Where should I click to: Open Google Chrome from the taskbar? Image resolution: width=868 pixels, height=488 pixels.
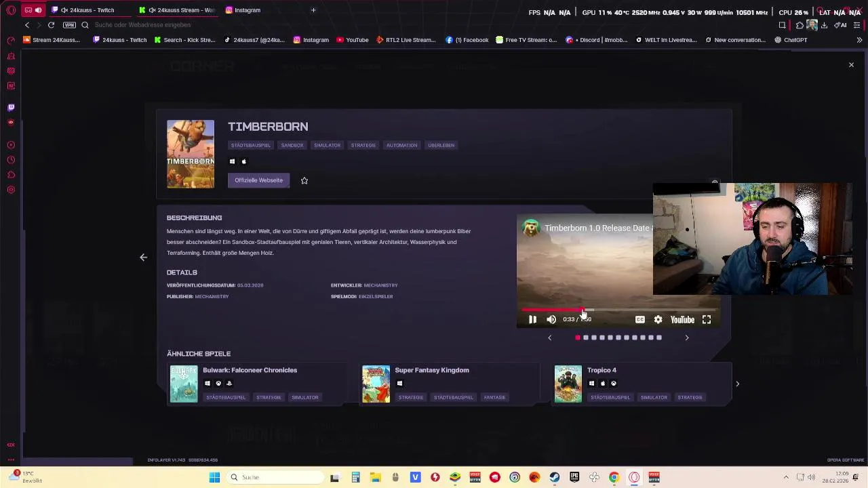pyautogui.click(x=614, y=477)
